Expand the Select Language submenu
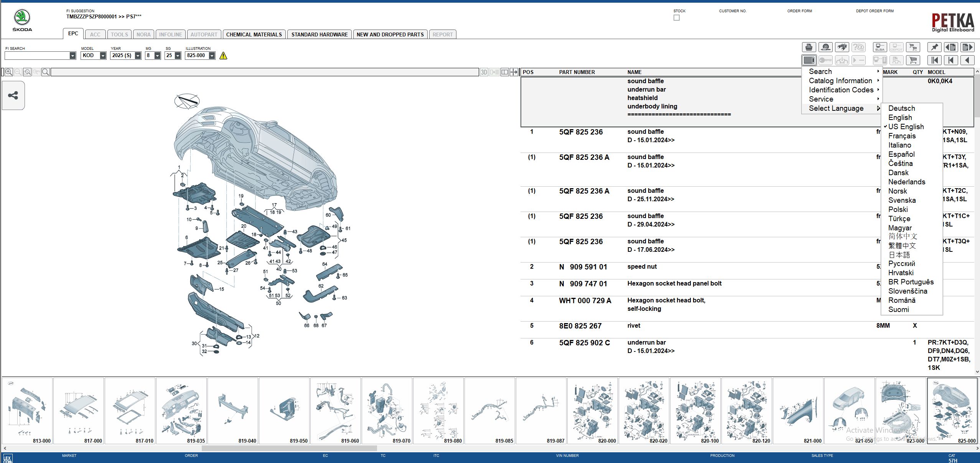The width and height of the screenshot is (980, 463). pyautogui.click(x=837, y=108)
